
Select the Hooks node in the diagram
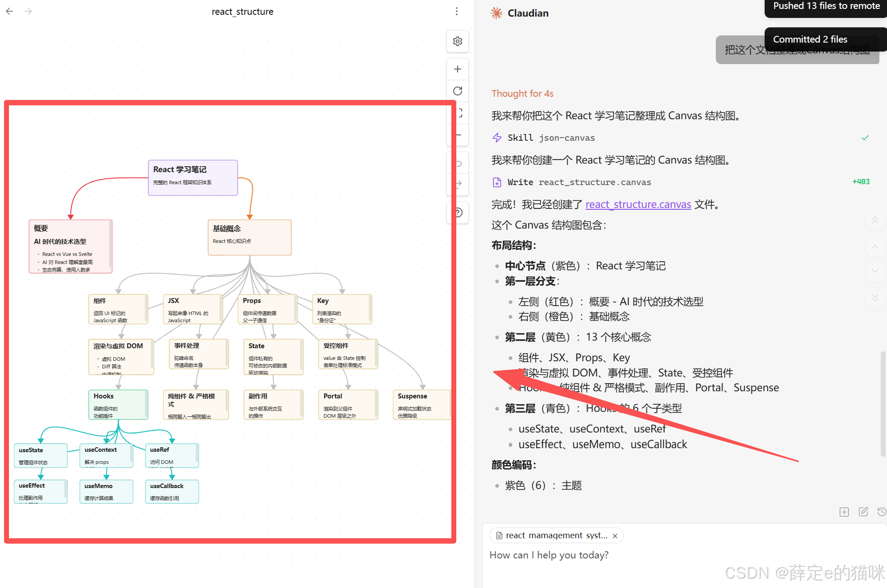click(118, 404)
